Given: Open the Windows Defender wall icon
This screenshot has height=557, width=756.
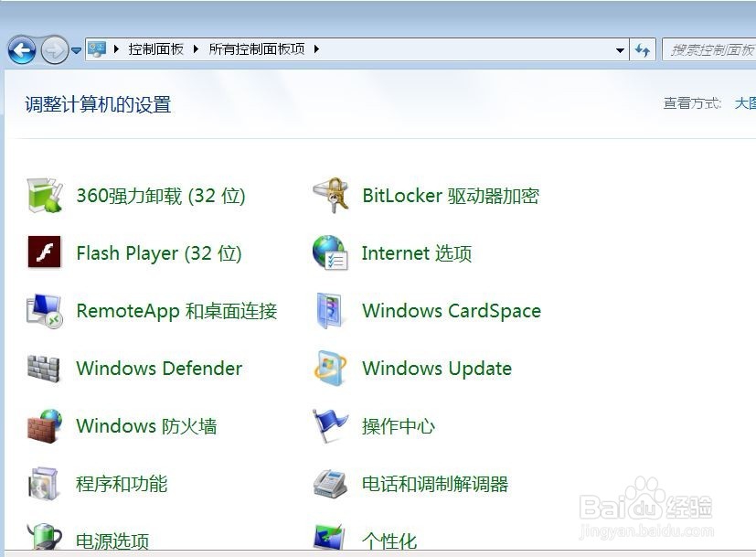Looking at the screenshot, I should tap(43, 369).
